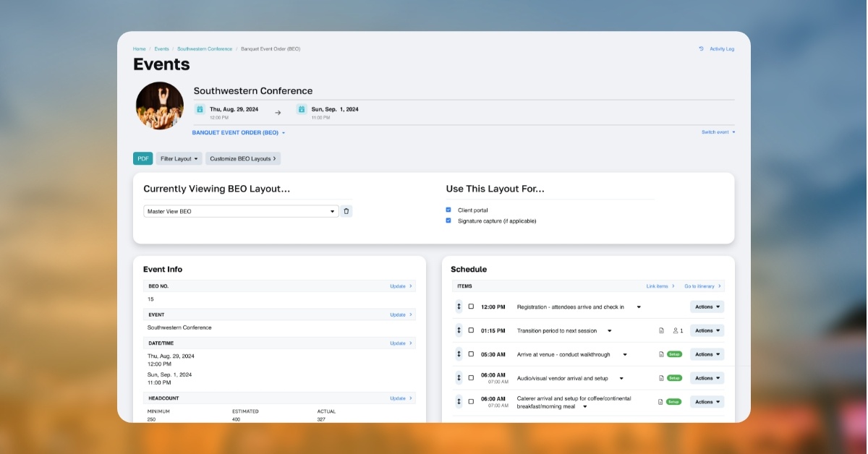
Task: Click the estimated headcount value 400
Action: pyautogui.click(x=237, y=419)
